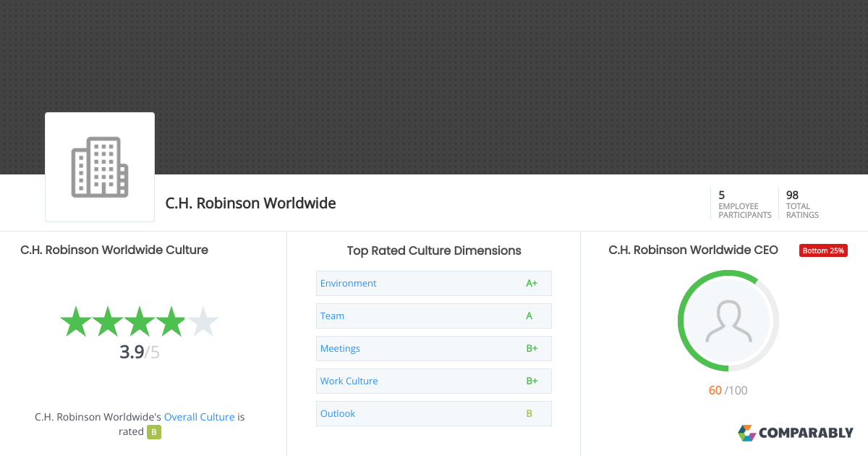868x456 pixels.
Task: Click the Bottom 25% badge
Action: [x=823, y=250]
